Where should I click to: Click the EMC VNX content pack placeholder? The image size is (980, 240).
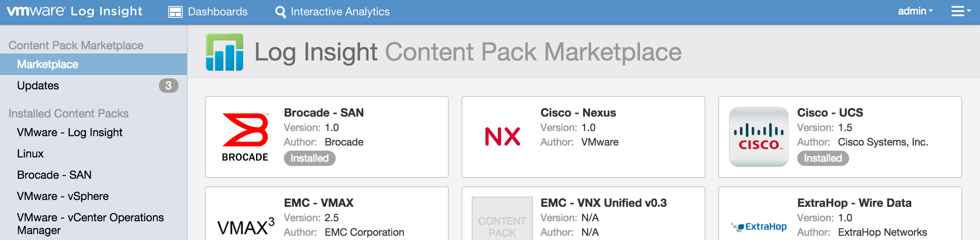click(502, 221)
